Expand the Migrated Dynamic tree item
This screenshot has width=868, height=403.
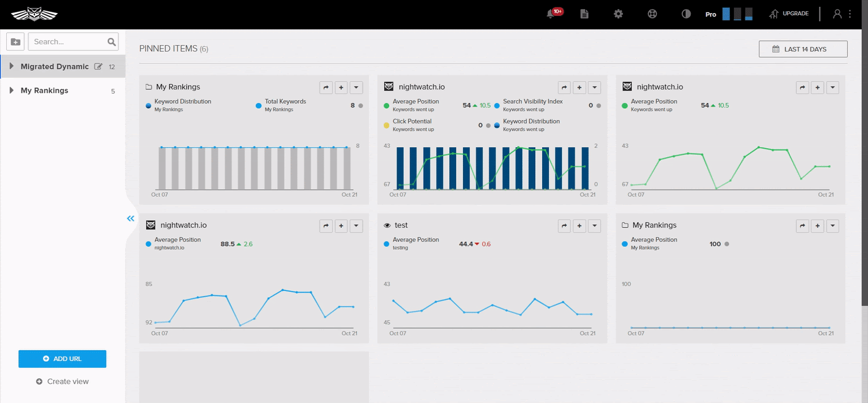[11, 66]
